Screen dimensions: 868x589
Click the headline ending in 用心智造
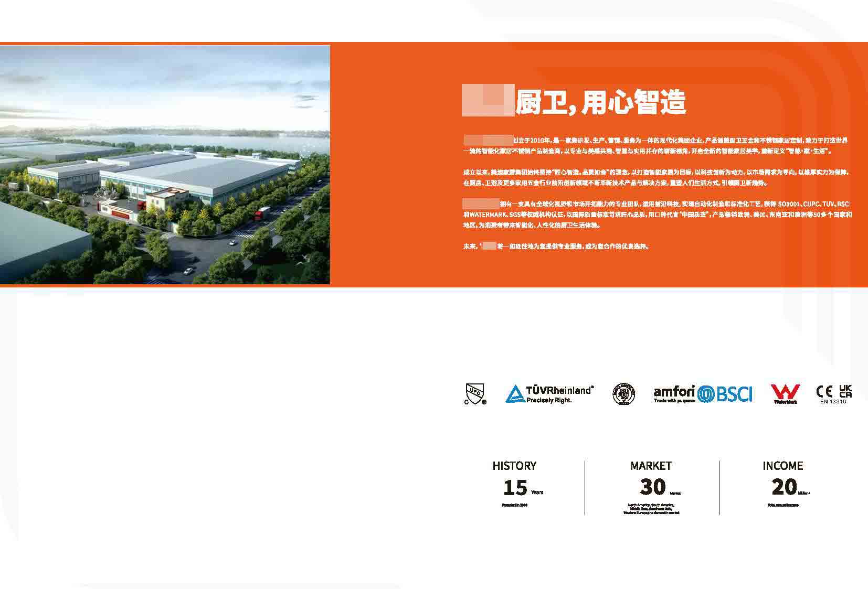[x=574, y=102]
